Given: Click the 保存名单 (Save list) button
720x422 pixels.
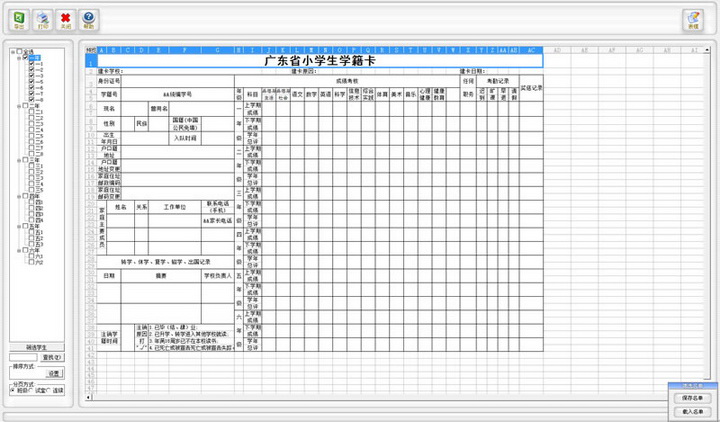Looking at the screenshot, I should 693,398.
